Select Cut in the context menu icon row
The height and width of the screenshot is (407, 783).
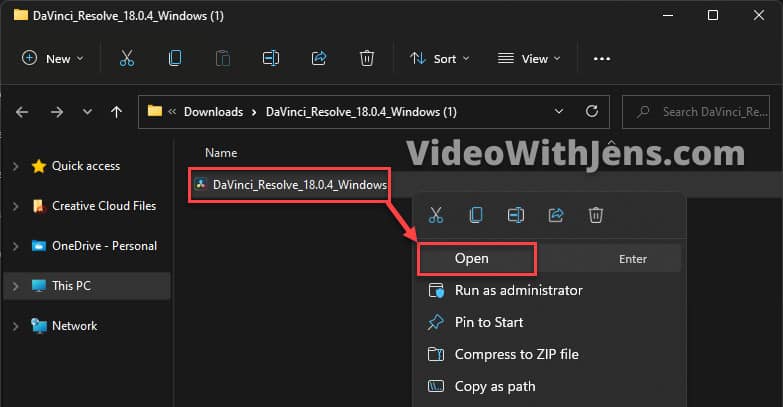[x=435, y=215]
